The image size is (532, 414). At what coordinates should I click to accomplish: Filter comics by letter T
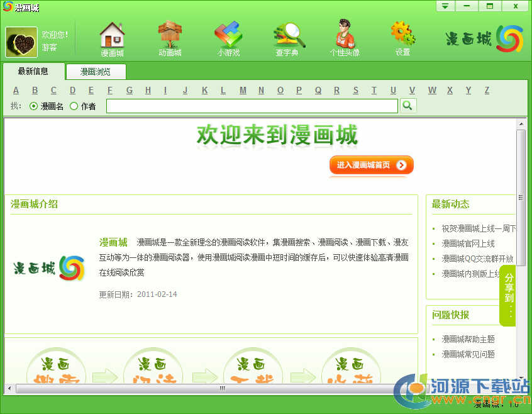tap(374, 90)
